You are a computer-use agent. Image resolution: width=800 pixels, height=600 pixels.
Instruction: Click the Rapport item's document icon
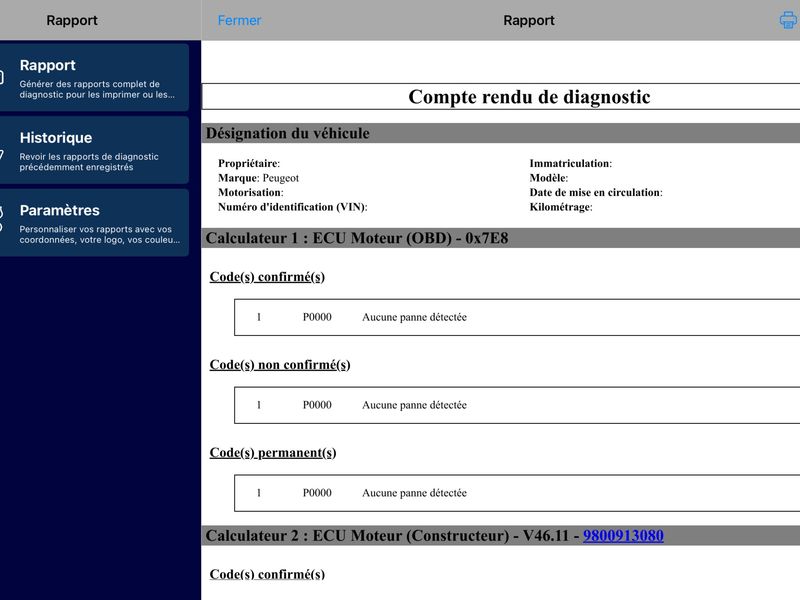click(x=2, y=78)
